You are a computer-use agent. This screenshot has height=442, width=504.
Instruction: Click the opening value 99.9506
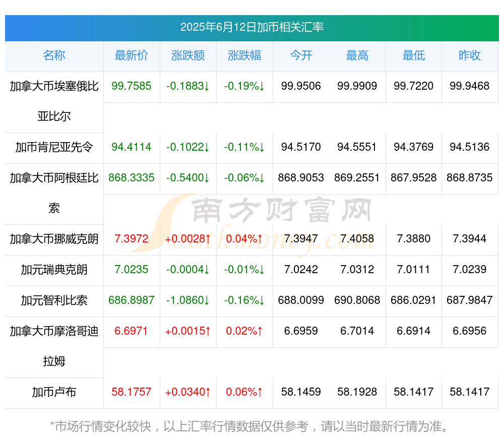[301, 86]
